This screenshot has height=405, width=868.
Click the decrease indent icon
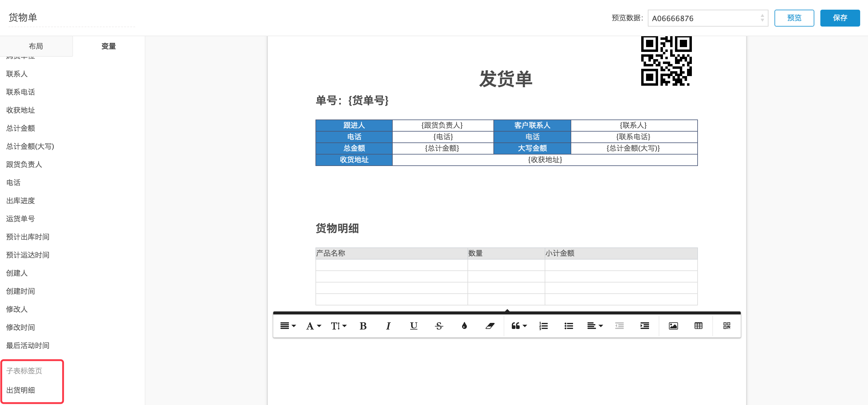tap(619, 326)
